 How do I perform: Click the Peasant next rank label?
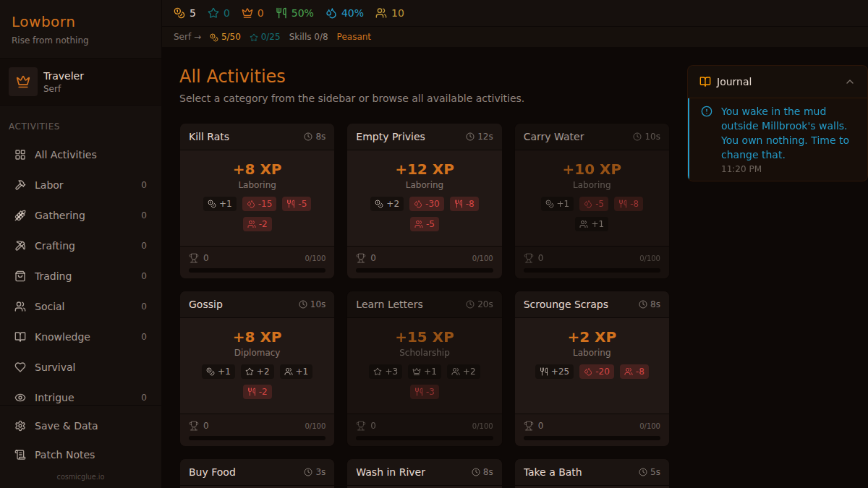point(354,37)
